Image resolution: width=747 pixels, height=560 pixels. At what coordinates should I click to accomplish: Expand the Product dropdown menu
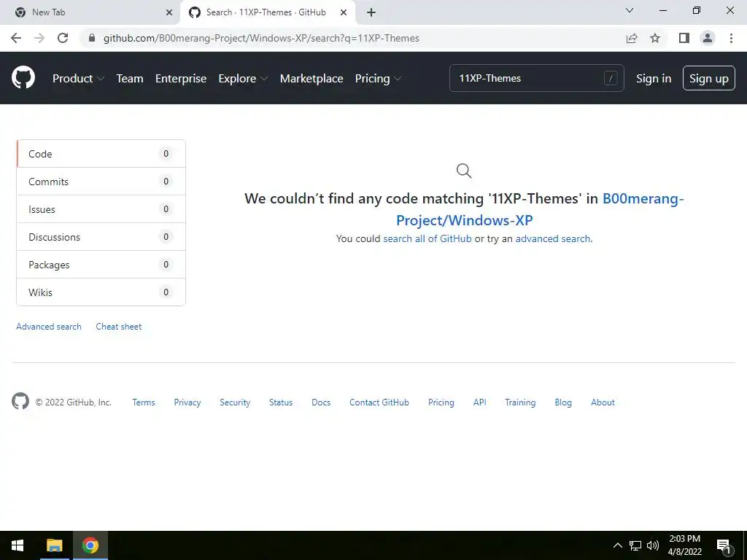(x=79, y=79)
